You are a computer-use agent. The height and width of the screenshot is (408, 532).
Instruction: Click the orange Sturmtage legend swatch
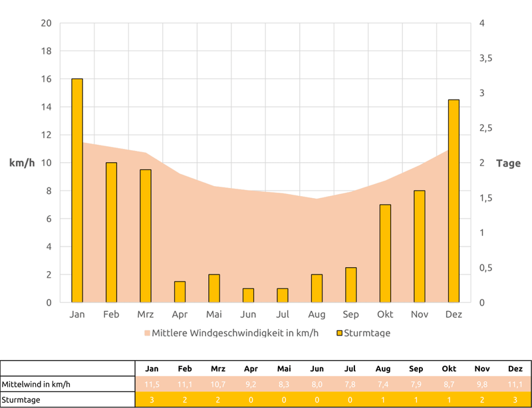coord(338,333)
